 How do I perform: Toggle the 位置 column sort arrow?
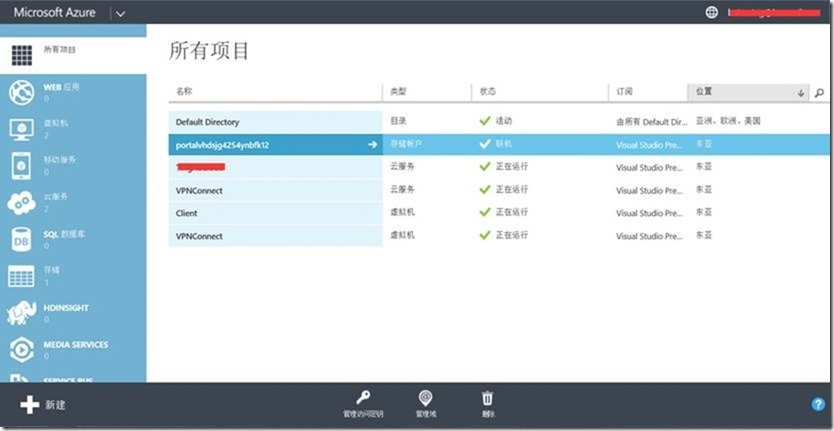800,93
